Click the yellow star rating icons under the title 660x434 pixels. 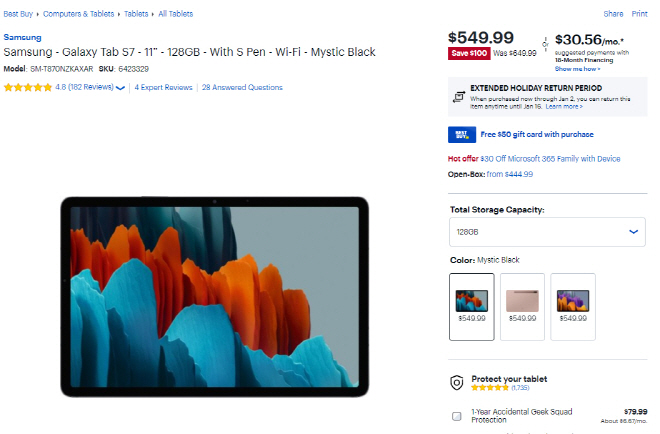pyautogui.click(x=28, y=88)
